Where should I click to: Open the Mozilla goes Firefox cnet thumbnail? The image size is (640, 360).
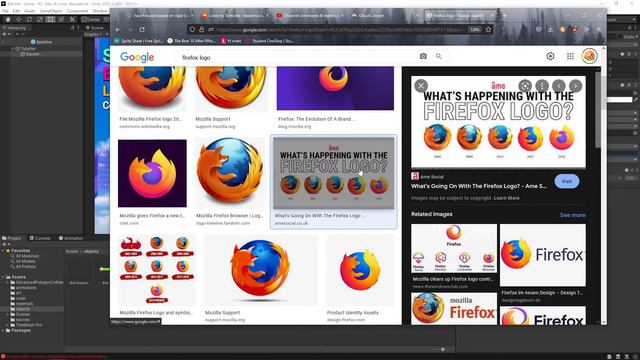point(152,173)
